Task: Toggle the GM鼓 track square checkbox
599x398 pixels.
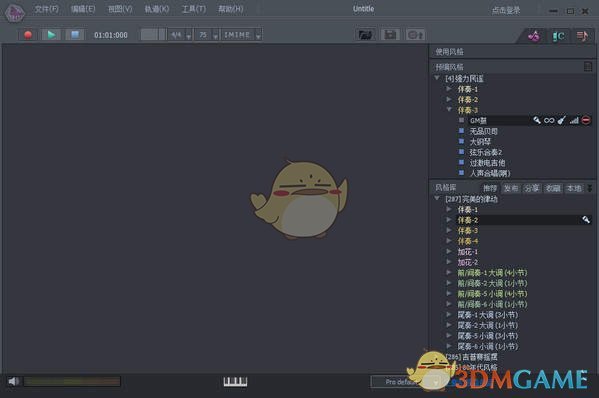Action: tap(461, 120)
